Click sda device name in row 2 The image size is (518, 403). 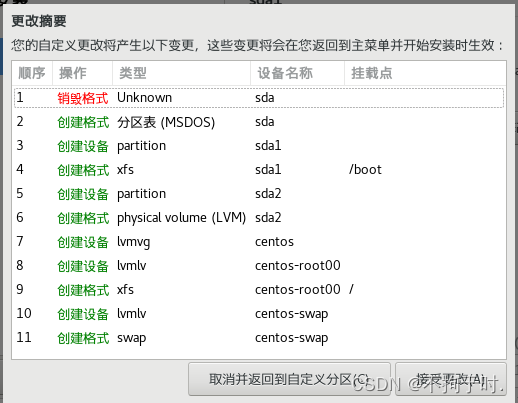(x=265, y=122)
